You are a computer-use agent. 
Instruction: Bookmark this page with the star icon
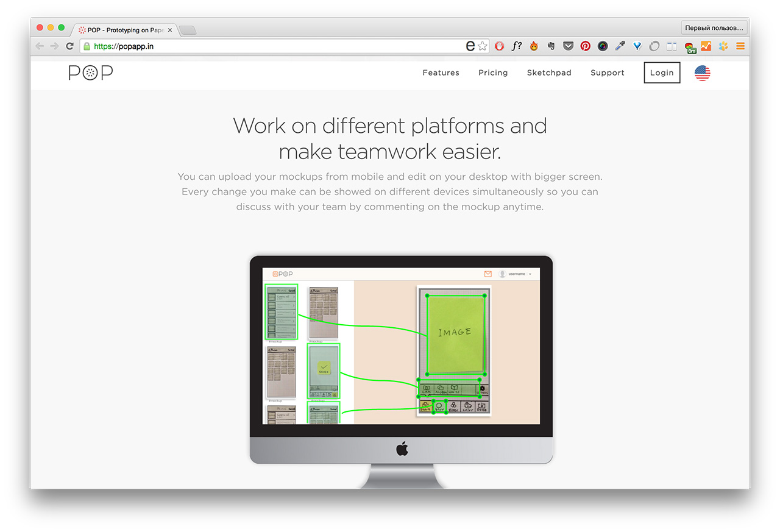(x=483, y=46)
